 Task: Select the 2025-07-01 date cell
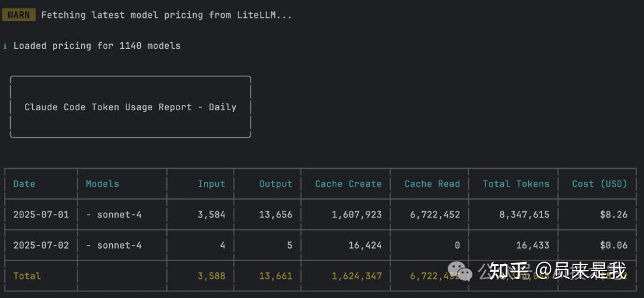click(x=41, y=215)
